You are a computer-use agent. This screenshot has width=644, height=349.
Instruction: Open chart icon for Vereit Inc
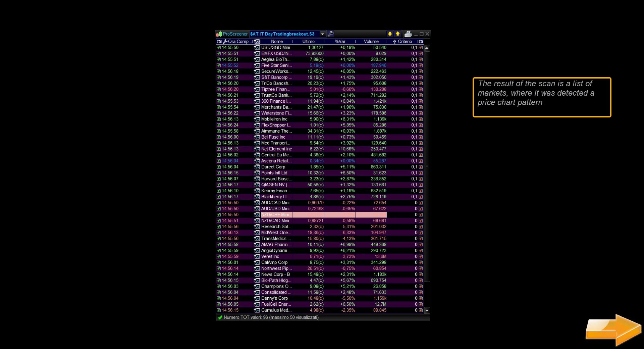(257, 257)
